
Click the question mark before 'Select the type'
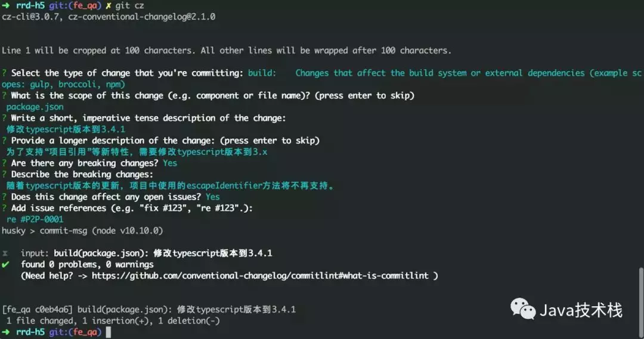pos(4,73)
